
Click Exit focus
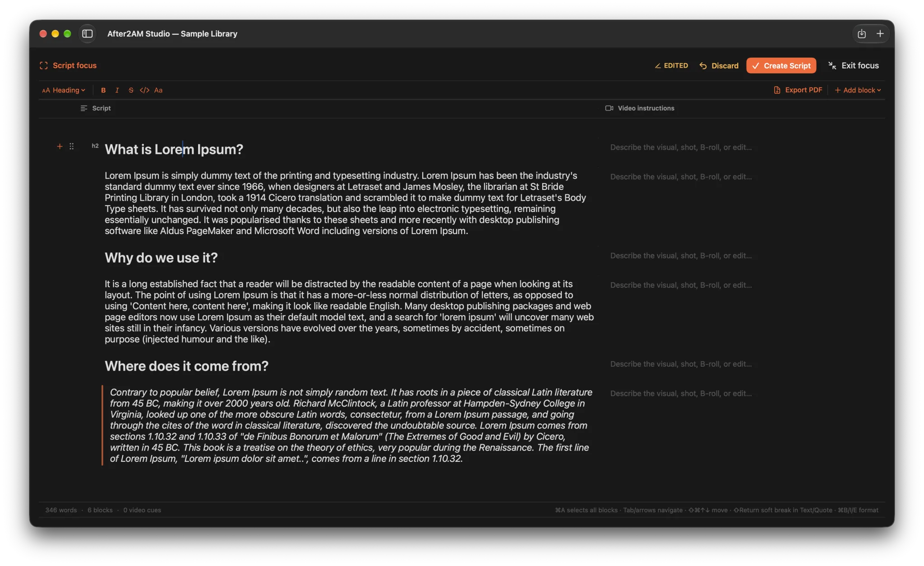854,65
